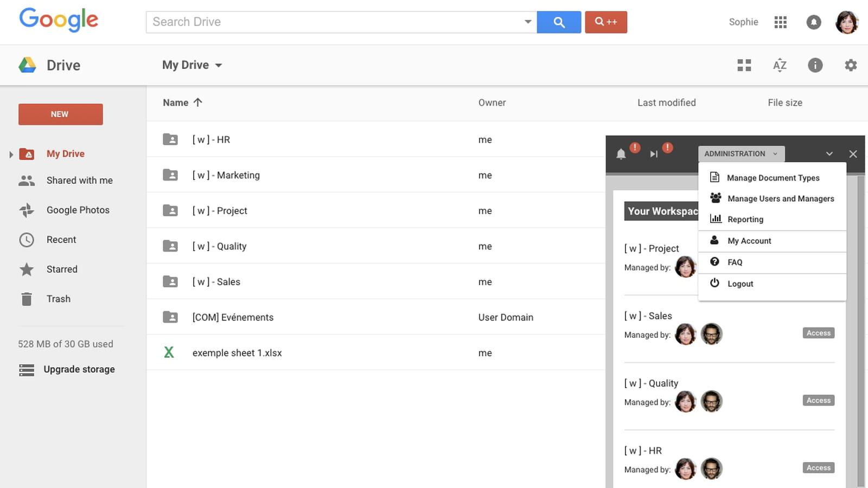Click the workspace panel scrollbar
The width and height of the screenshot is (868, 488).
(x=860, y=331)
